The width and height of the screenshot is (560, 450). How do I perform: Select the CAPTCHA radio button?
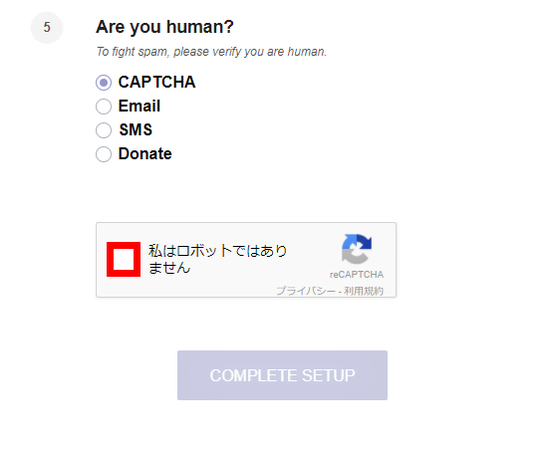(104, 82)
